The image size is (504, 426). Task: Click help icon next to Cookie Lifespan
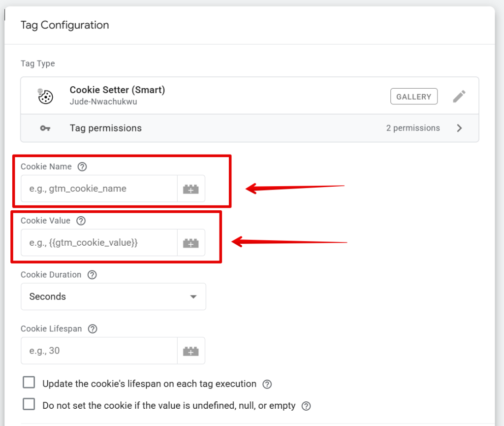[x=93, y=328]
